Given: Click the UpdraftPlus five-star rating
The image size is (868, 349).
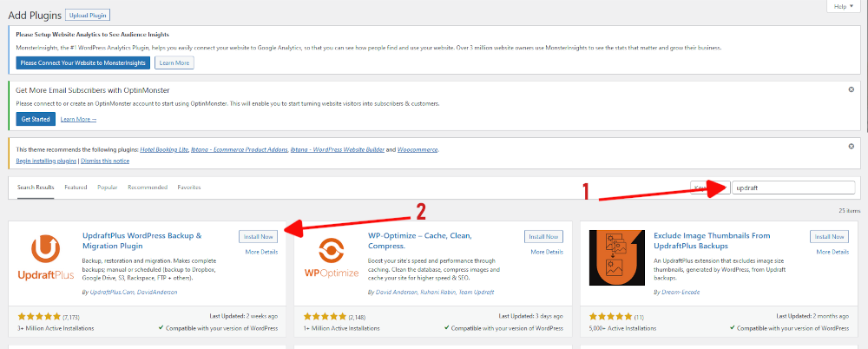Looking at the screenshot, I should (x=39, y=317).
